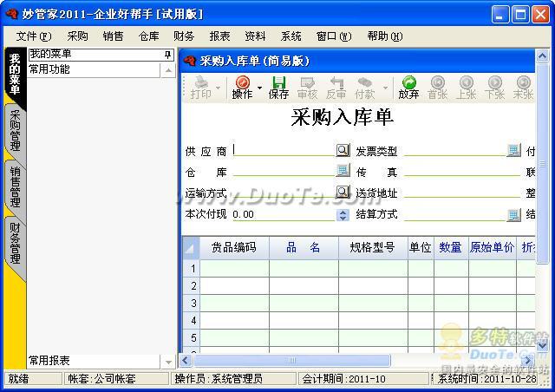This screenshot has height=392, width=555.
Task: Go to previous record 上张
Action: pyautogui.click(x=467, y=87)
